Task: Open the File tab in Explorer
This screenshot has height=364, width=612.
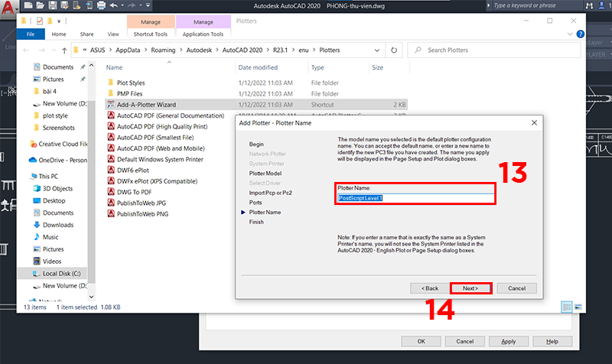Action: tap(31, 34)
